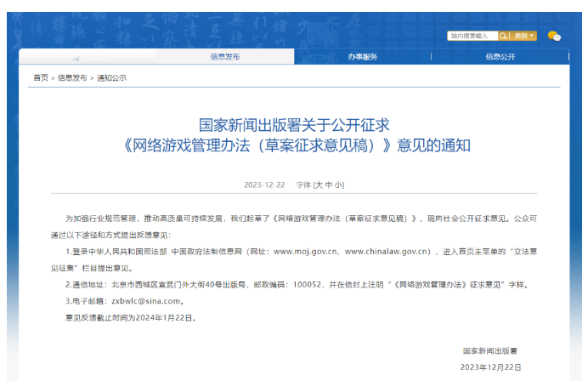Click the zxbwlc@sina.com email address

(146, 300)
